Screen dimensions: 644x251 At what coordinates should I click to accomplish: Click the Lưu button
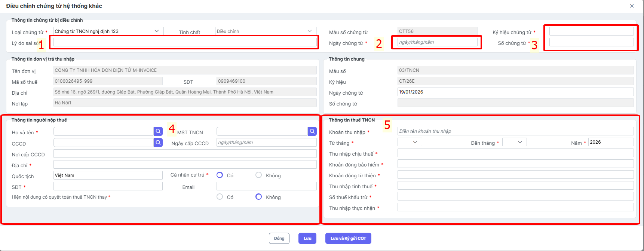click(x=307, y=238)
